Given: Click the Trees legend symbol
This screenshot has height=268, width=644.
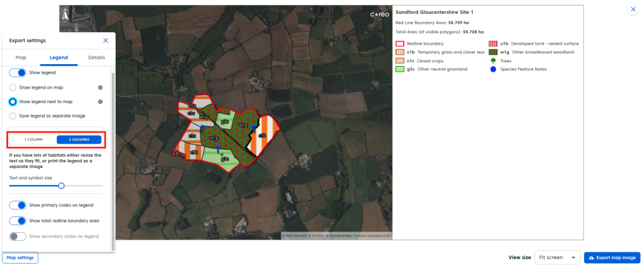Looking at the screenshot, I should coord(492,61).
